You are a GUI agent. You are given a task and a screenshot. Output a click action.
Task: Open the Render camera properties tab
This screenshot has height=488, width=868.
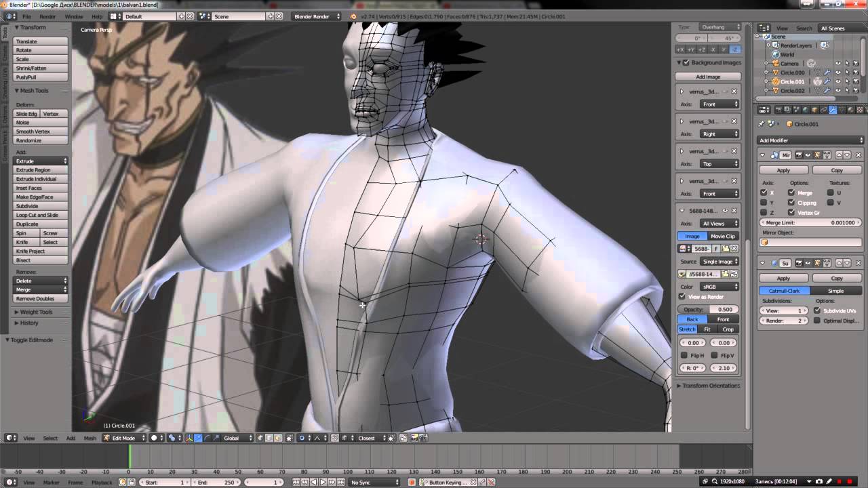point(778,110)
